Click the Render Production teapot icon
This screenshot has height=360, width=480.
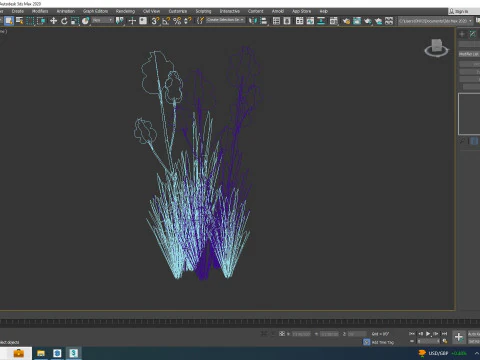point(368,21)
